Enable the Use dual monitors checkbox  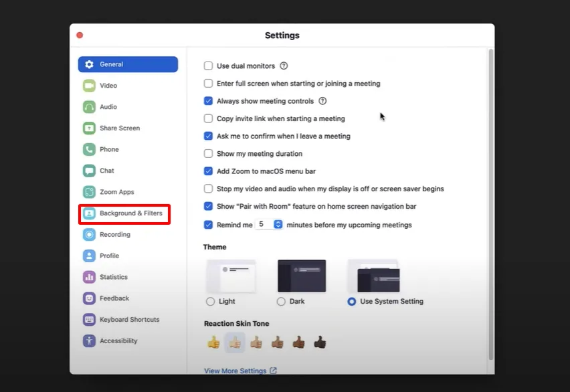209,66
